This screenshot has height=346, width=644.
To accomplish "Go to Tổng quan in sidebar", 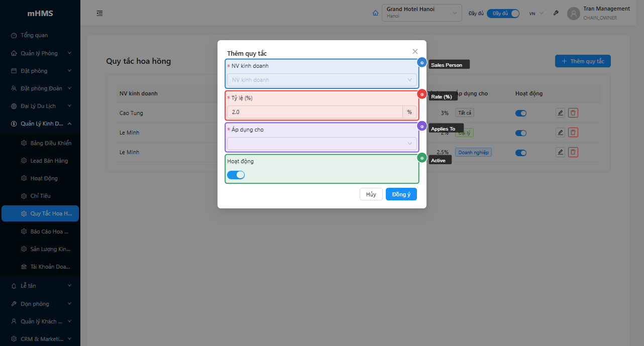I will tap(34, 35).
